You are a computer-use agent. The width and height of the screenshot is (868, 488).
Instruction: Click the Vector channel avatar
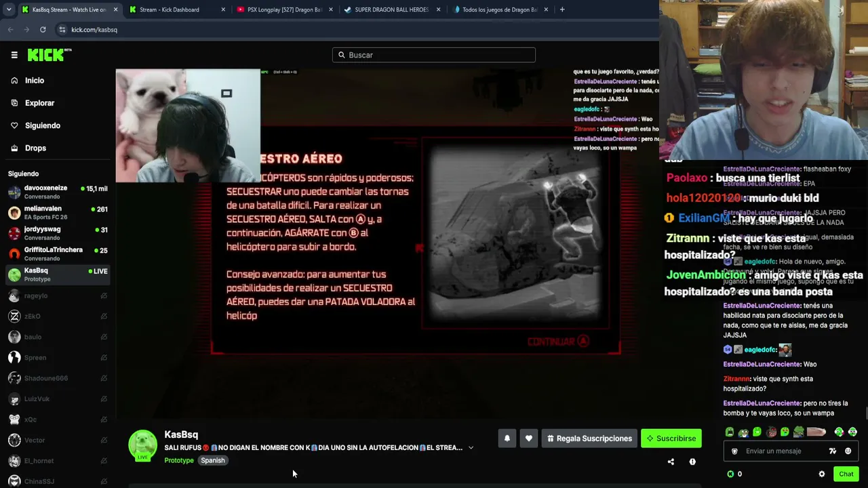pos(14,441)
